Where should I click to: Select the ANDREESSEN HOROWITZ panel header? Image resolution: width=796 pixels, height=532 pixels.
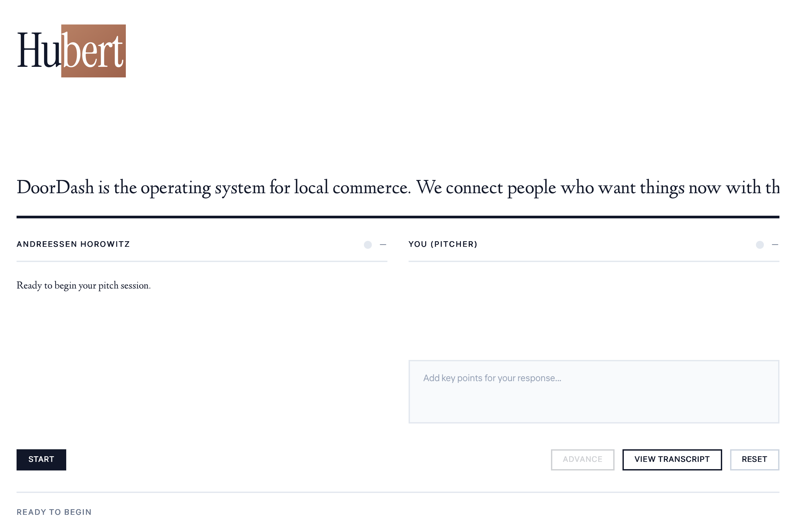74,244
